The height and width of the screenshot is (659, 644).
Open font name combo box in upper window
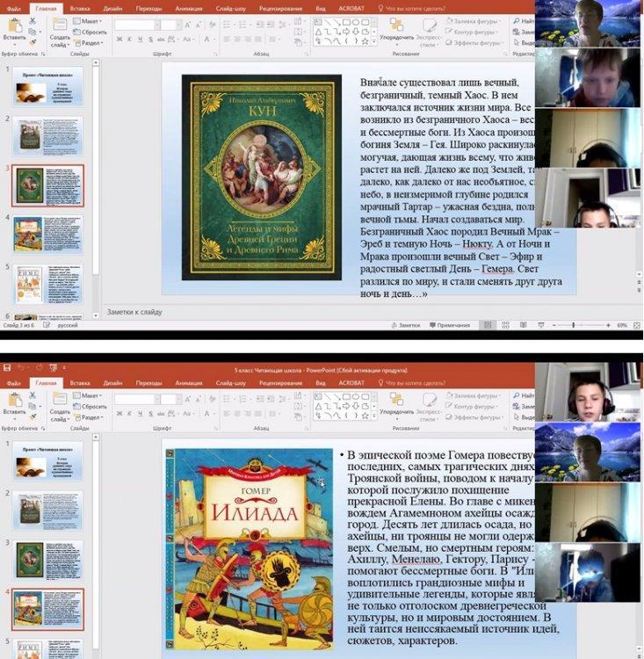pyautogui.click(x=137, y=25)
